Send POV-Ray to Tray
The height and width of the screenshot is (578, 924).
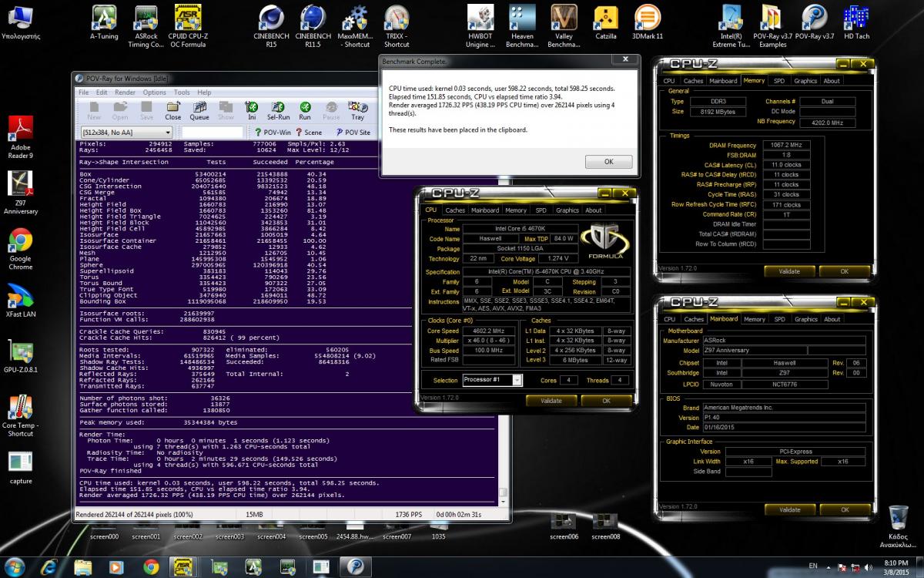pos(357,111)
